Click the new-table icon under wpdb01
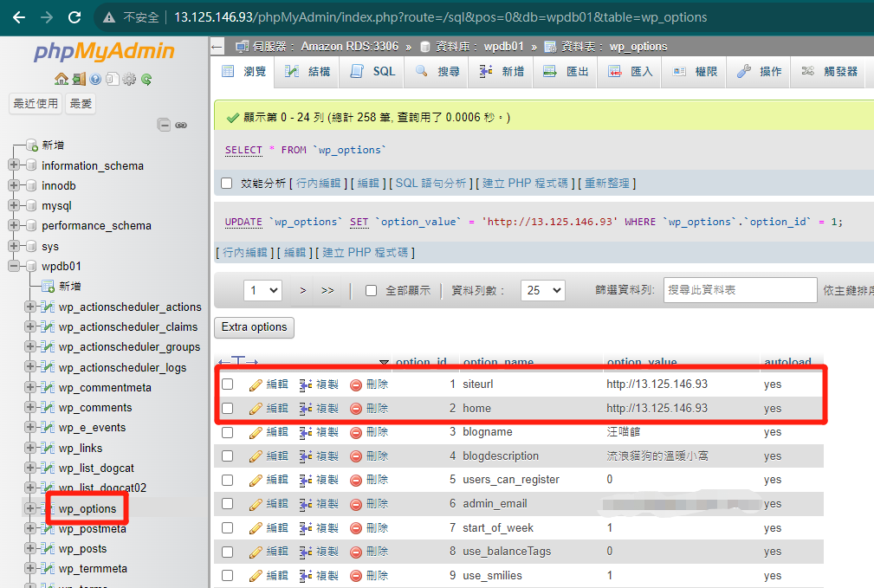 coord(48,287)
